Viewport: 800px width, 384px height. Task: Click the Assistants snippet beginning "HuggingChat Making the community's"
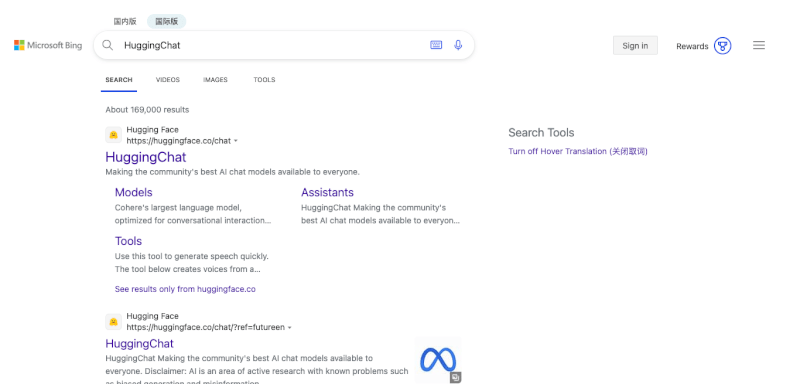click(x=381, y=214)
